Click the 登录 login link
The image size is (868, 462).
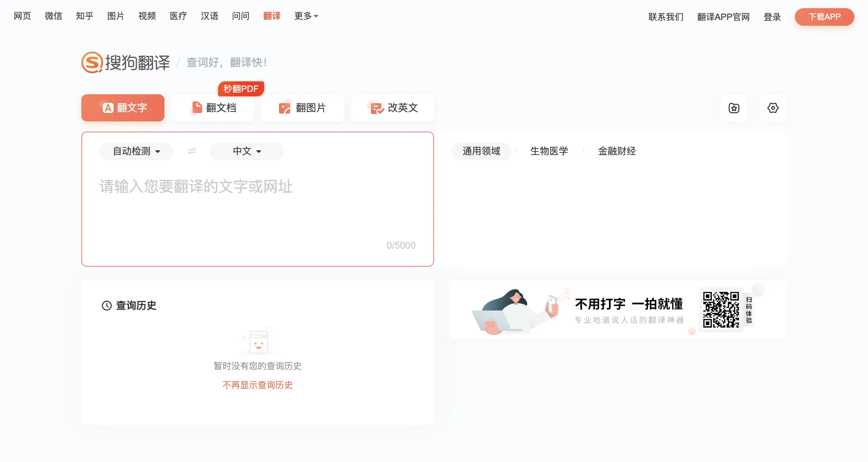[772, 17]
